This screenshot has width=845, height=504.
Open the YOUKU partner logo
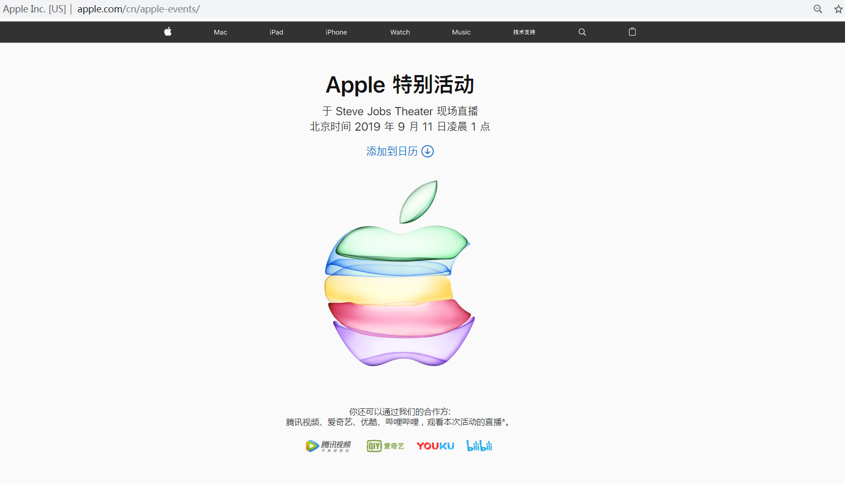pos(435,446)
